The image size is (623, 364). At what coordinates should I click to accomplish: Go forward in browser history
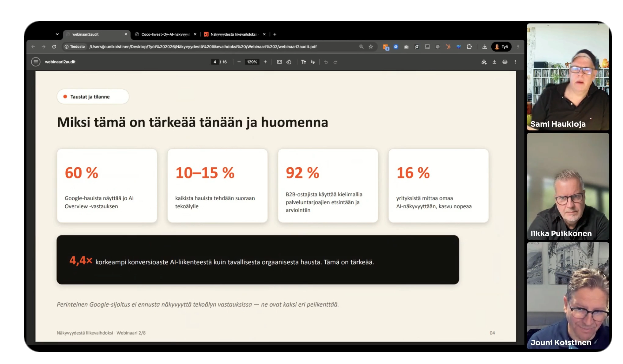[44, 47]
